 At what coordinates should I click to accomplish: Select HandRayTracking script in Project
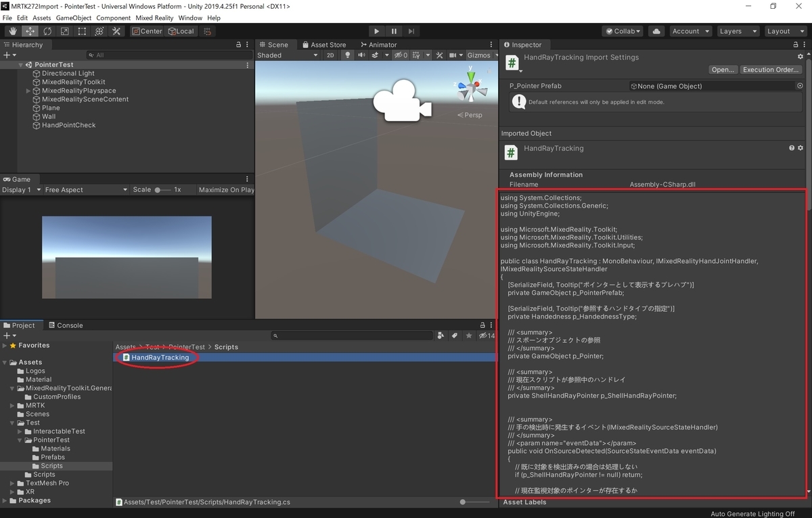160,357
